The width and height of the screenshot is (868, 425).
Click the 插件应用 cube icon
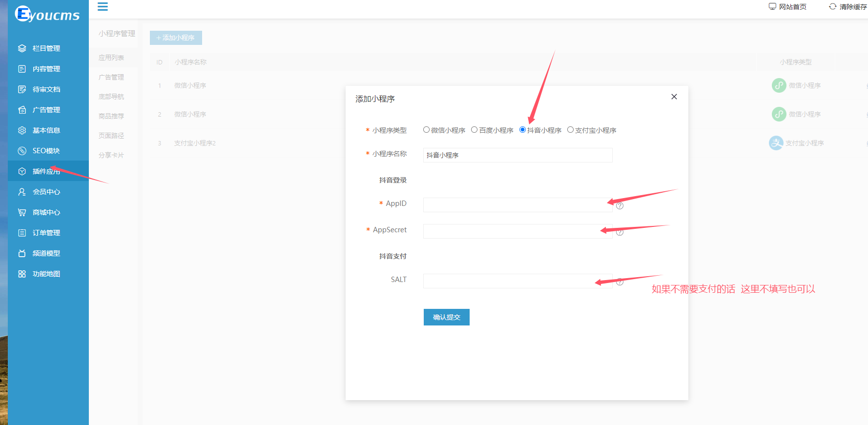[22, 171]
